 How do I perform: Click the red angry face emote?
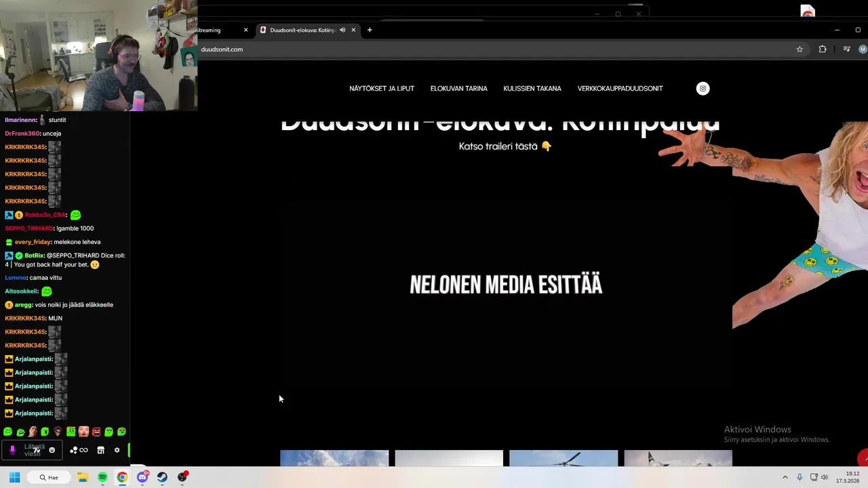[96, 432]
